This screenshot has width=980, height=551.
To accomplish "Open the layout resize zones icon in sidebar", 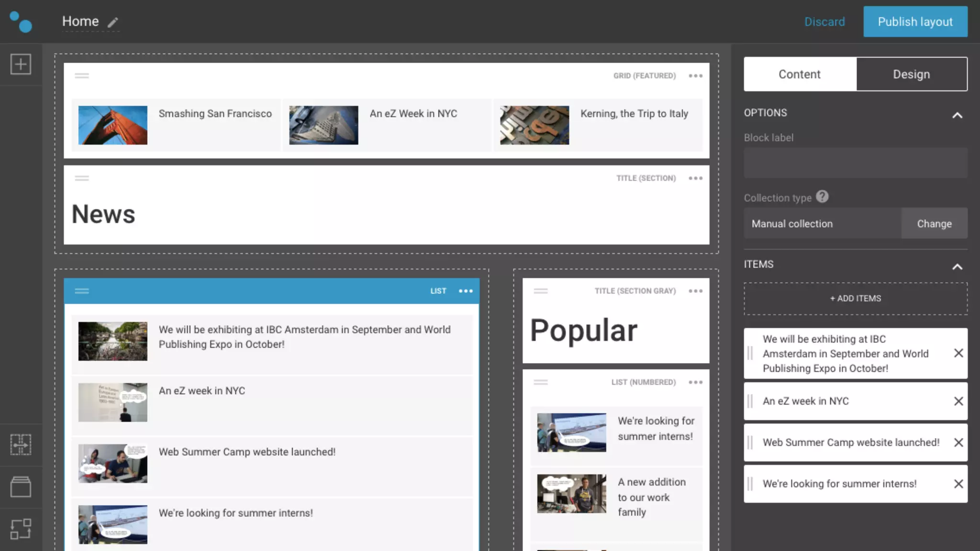I will [x=21, y=444].
